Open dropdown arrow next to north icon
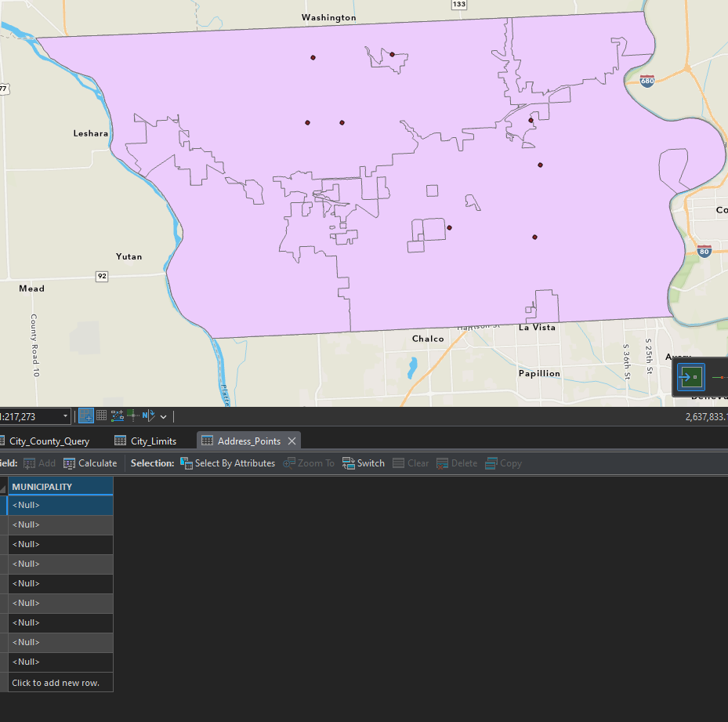The width and height of the screenshot is (728, 722). [x=163, y=416]
